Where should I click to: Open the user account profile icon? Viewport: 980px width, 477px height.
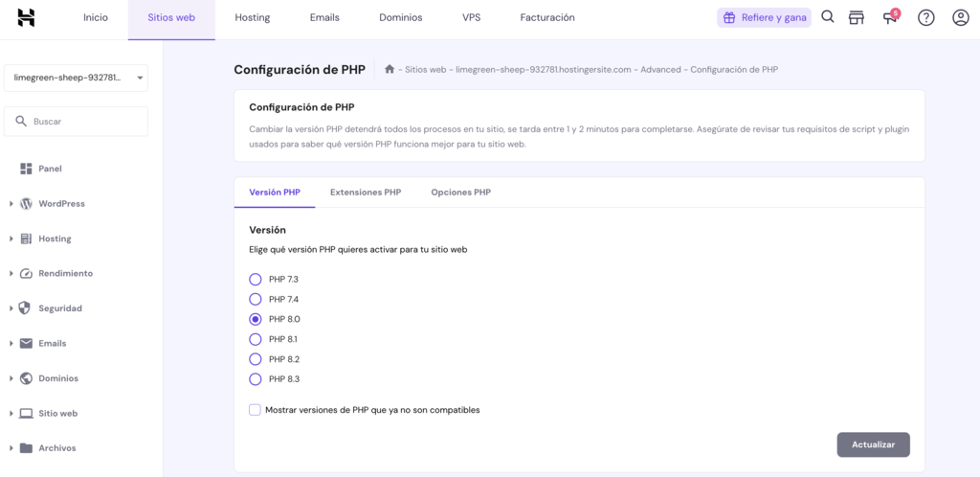point(960,17)
